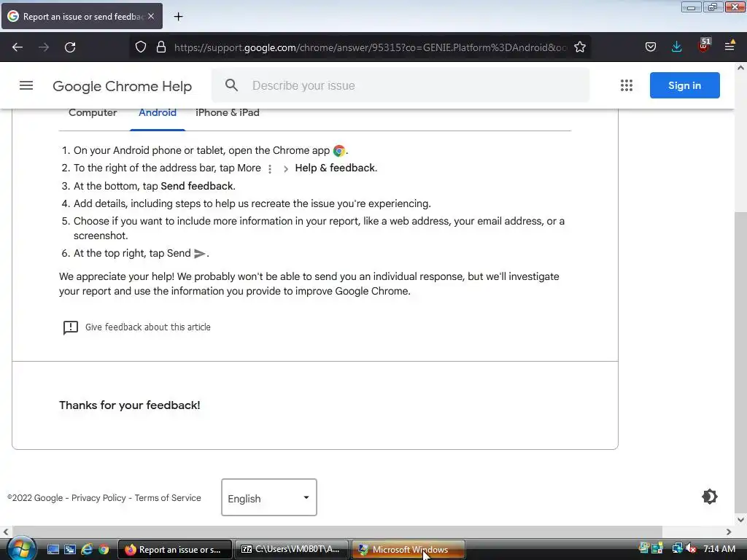Launch Internet Explorer from quick launch
Screen dimensions: 747x560
[87, 550]
